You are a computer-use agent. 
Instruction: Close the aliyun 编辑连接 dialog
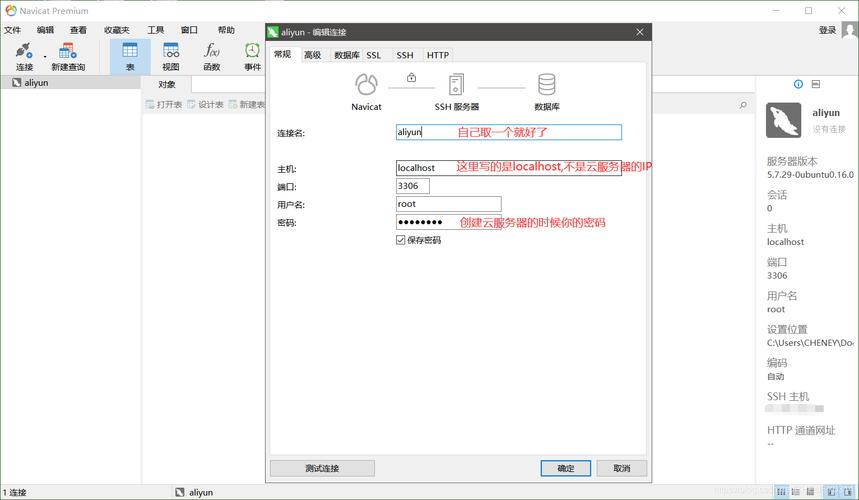(639, 32)
